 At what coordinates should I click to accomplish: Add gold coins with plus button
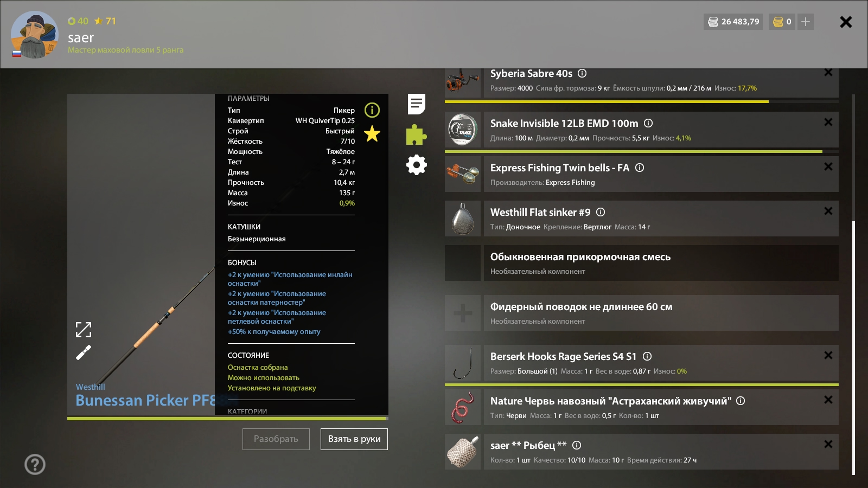[806, 22]
